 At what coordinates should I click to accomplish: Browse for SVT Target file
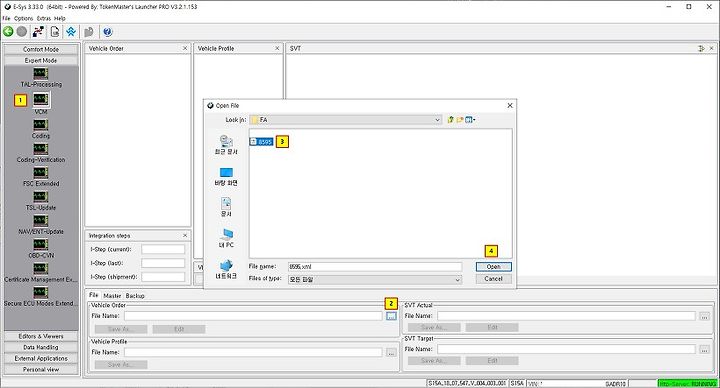point(704,349)
